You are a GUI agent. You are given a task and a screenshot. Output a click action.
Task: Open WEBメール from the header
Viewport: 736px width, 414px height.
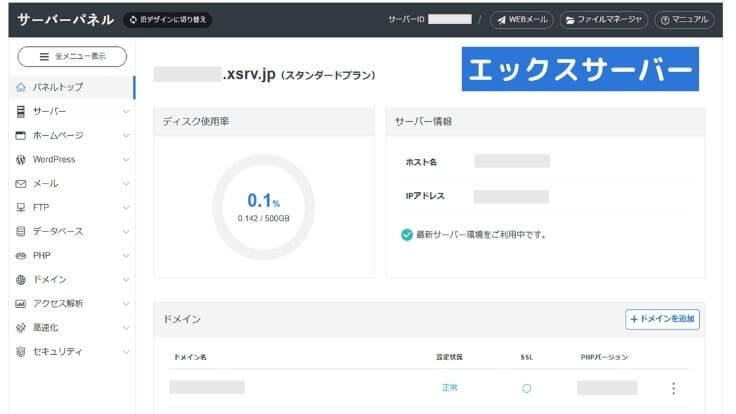click(522, 20)
